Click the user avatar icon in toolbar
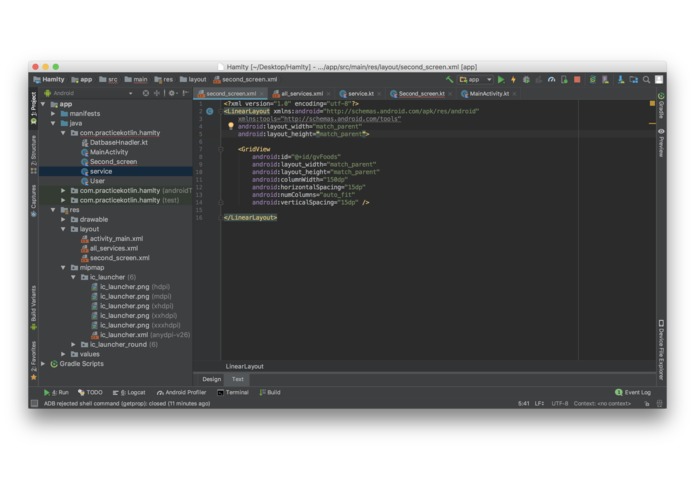 [x=659, y=79]
